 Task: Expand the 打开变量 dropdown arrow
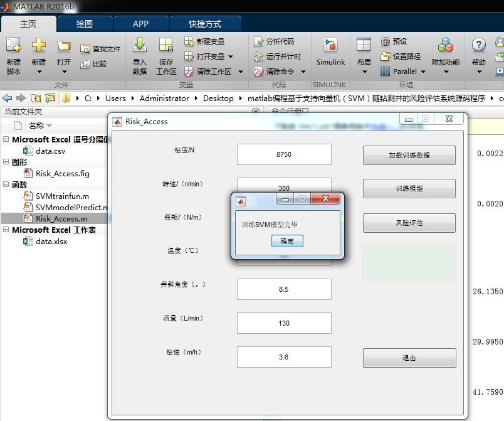click(231, 56)
